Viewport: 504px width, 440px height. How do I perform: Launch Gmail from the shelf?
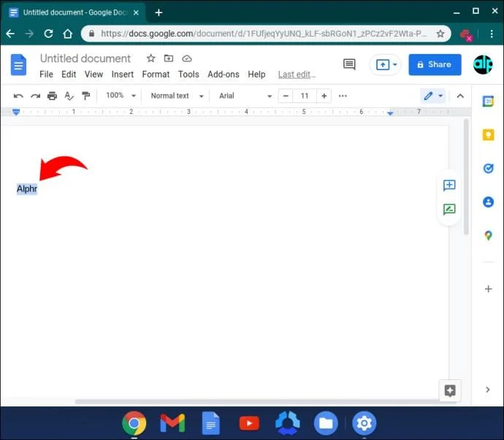click(x=172, y=423)
